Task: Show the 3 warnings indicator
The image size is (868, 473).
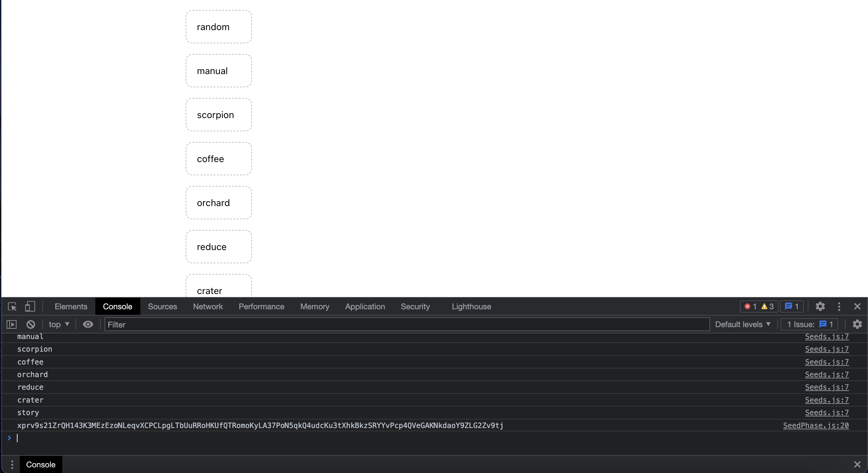Action: pyautogui.click(x=768, y=306)
